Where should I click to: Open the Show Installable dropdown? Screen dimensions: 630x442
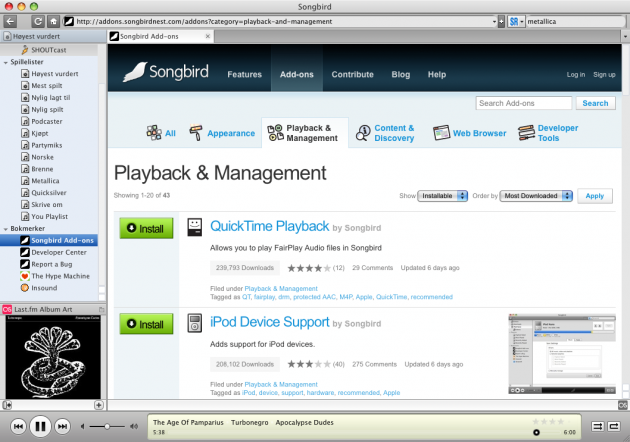click(442, 196)
